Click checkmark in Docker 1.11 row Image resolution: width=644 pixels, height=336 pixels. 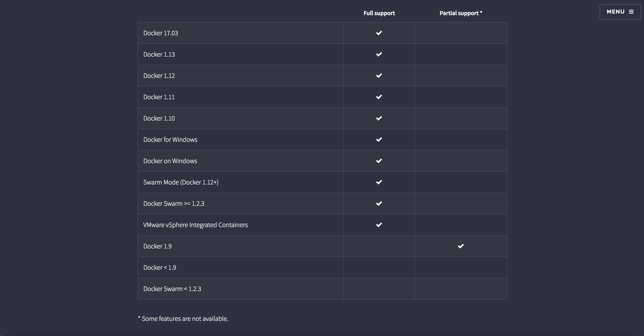click(x=379, y=97)
